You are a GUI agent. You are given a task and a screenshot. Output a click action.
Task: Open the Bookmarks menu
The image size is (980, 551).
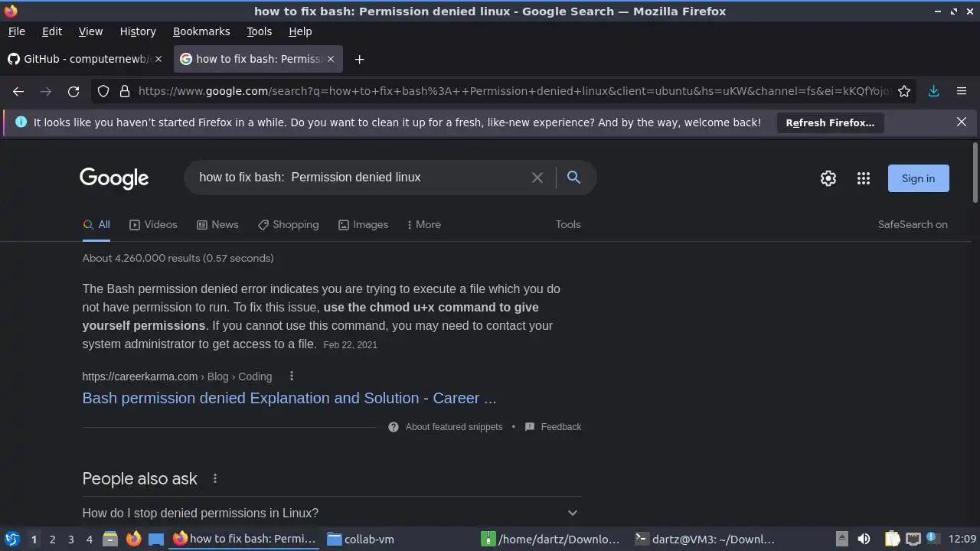click(x=201, y=31)
